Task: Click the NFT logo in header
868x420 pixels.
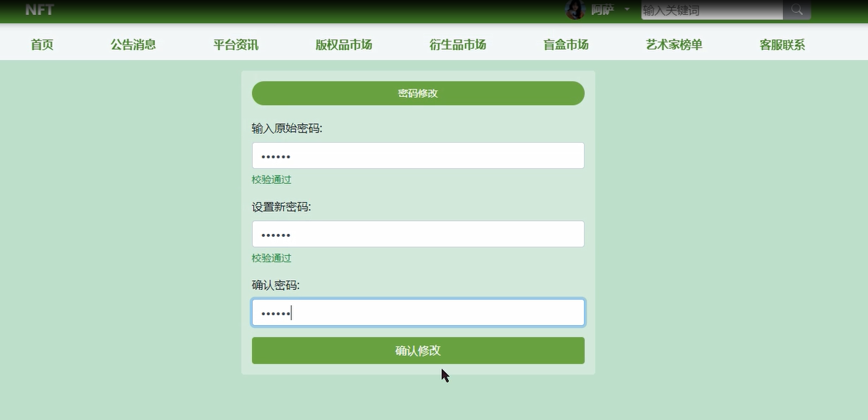Action: (x=39, y=10)
